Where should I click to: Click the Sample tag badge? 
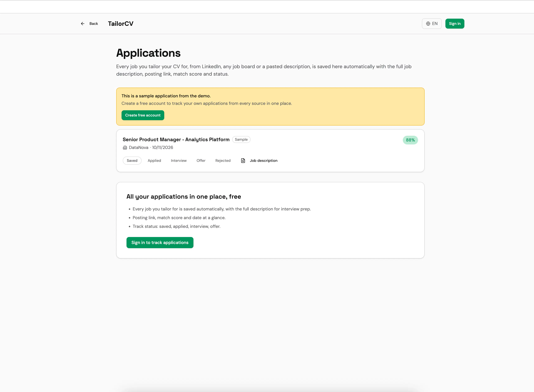click(x=241, y=139)
